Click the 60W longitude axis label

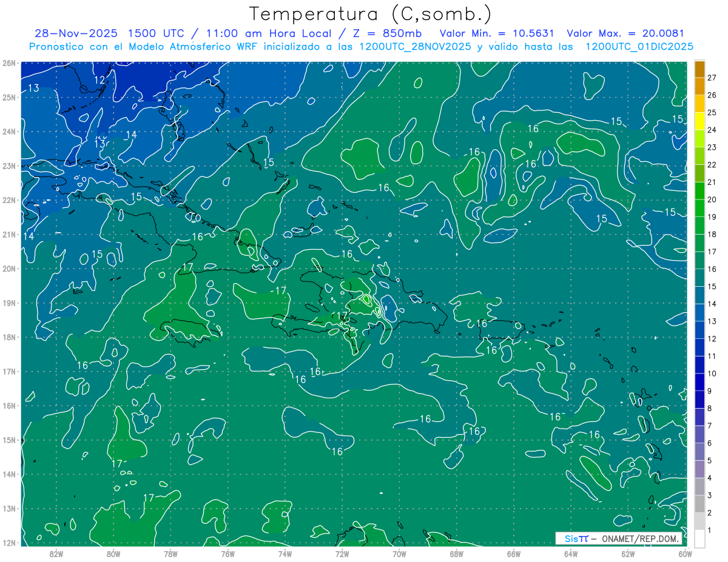coord(686,554)
